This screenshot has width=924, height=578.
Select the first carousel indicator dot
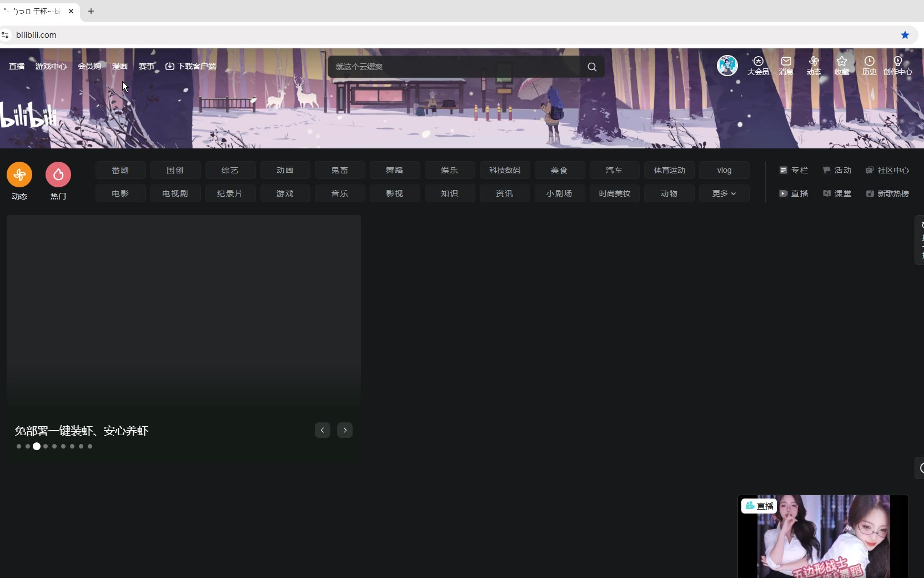(19, 446)
